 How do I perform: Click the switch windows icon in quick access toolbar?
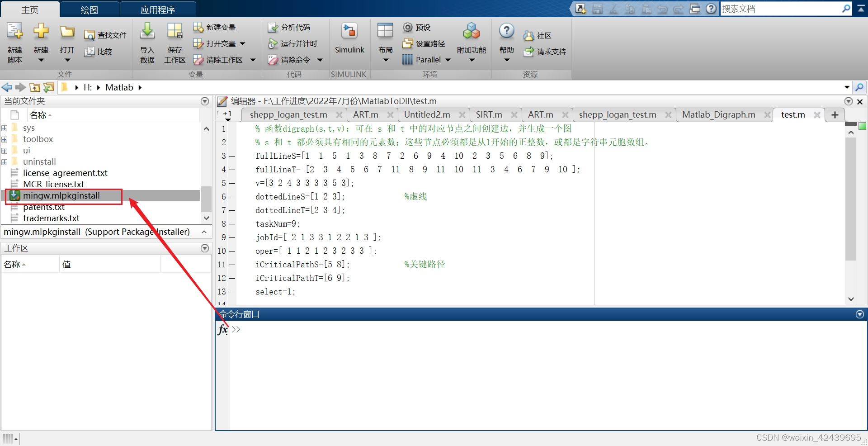(x=695, y=9)
